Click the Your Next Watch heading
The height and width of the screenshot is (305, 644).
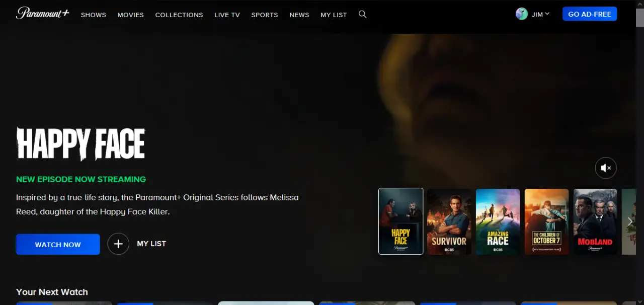point(52,292)
